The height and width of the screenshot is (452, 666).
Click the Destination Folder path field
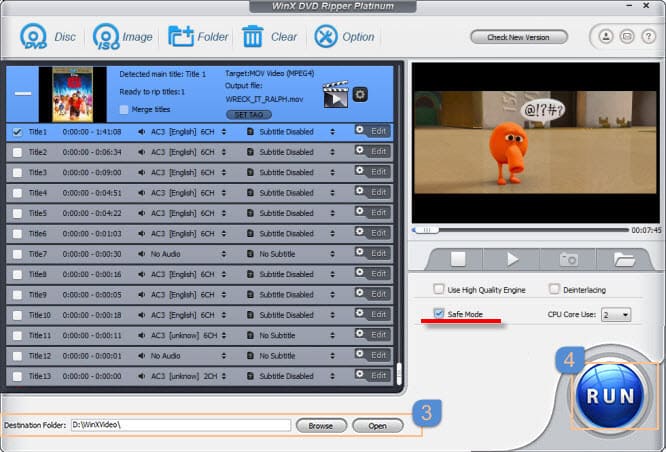click(181, 425)
